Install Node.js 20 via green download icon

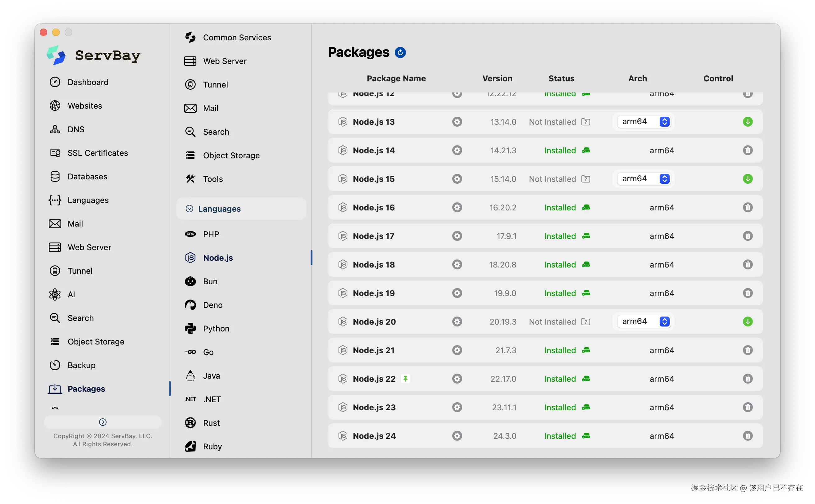747,322
